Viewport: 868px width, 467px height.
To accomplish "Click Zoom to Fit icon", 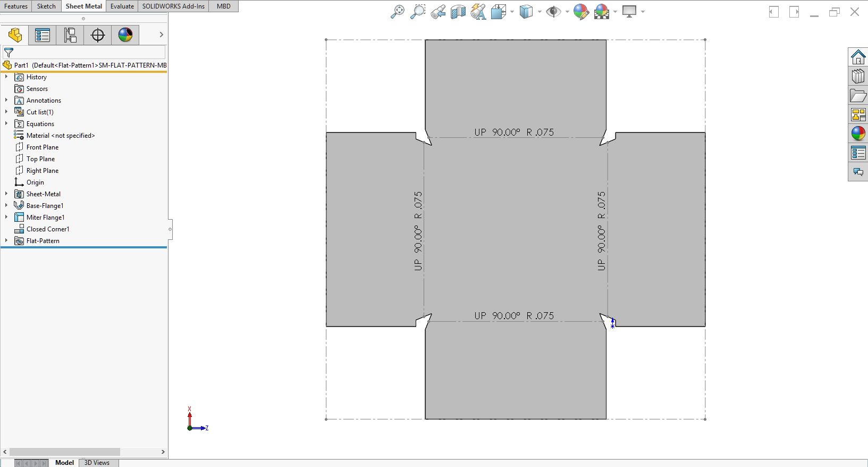I will coord(397,12).
